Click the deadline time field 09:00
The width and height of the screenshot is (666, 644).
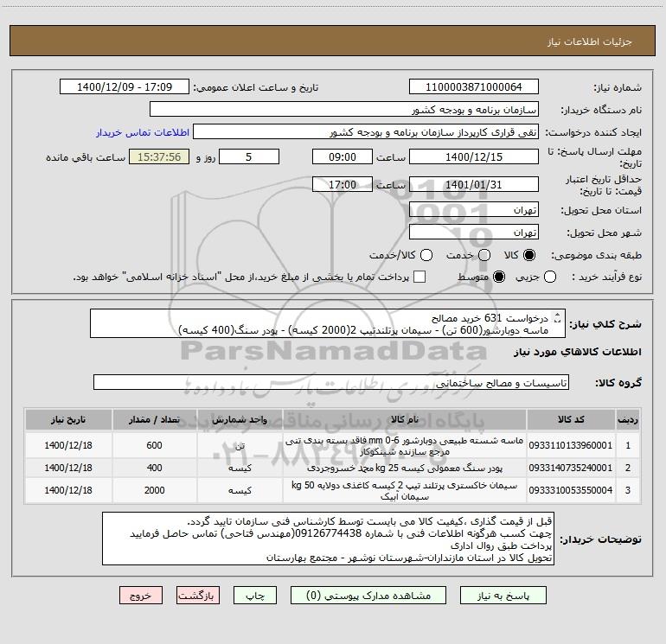point(343,156)
